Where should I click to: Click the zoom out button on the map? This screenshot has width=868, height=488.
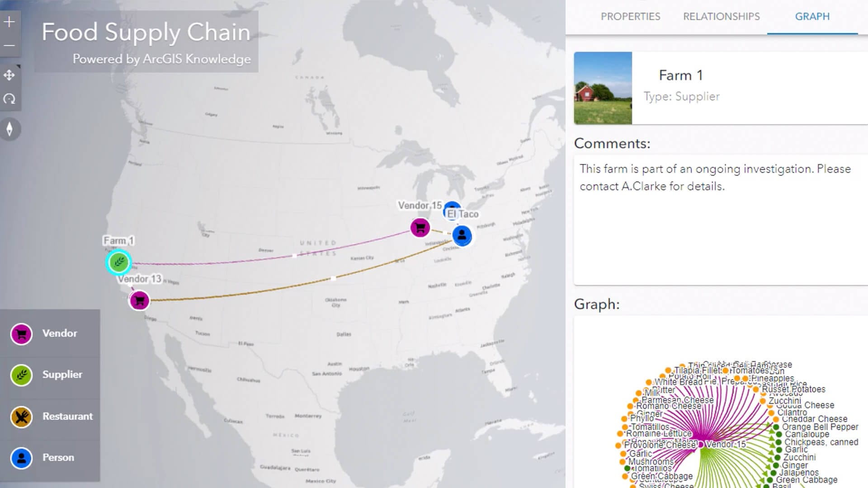coord(9,46)
